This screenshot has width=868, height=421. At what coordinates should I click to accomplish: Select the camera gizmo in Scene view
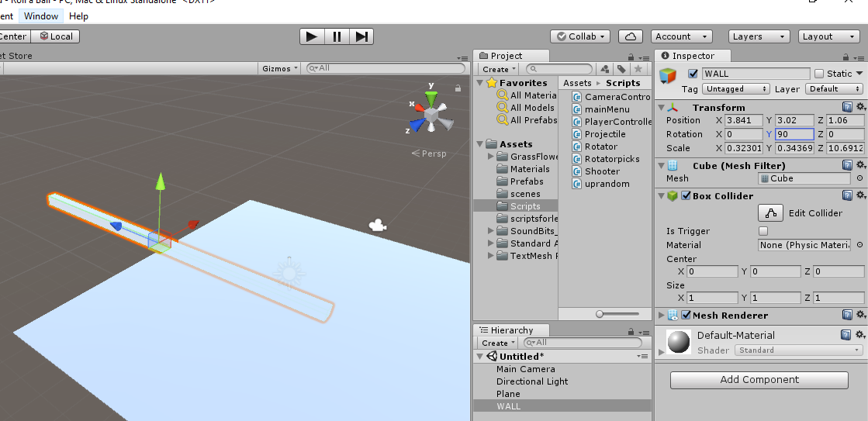[377, 226]
